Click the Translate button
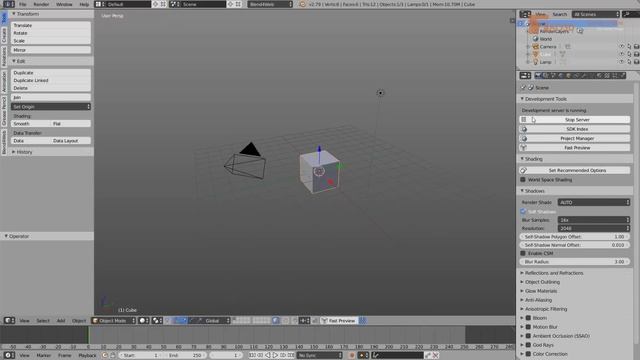Viewport: 640px width, 360px height. pyautogui.click(x=51, y=25)
